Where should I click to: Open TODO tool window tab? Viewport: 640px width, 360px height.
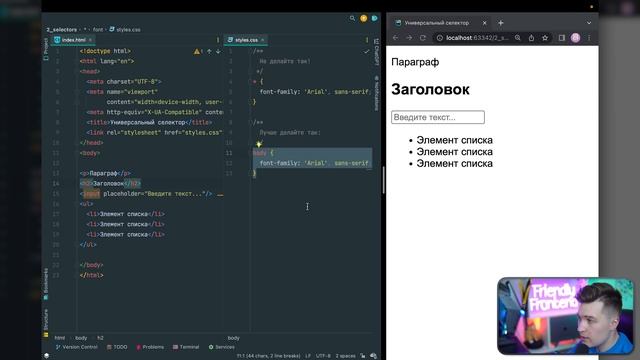(x=117, y=347)
